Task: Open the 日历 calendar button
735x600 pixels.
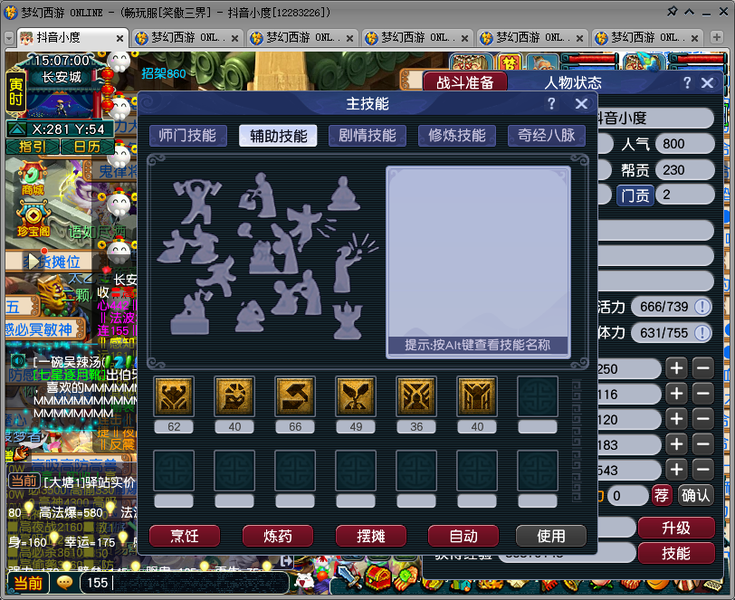Action: [x=87, y=147]
